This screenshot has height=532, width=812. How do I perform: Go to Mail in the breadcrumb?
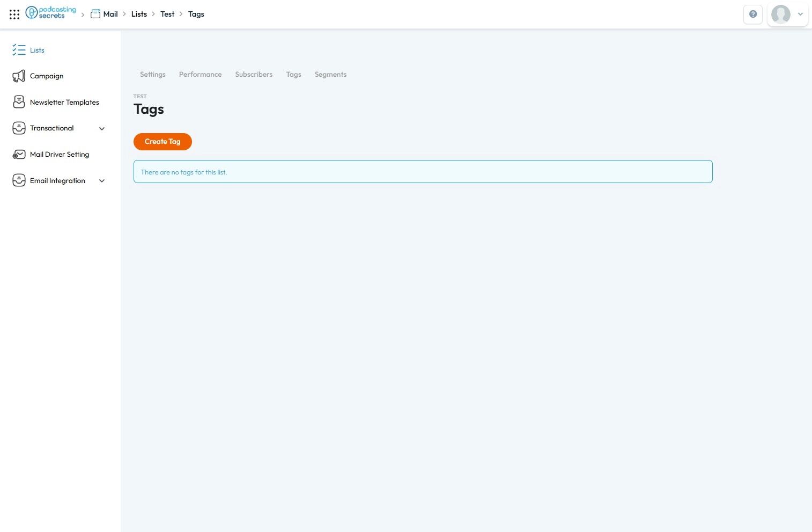(110, 14)
